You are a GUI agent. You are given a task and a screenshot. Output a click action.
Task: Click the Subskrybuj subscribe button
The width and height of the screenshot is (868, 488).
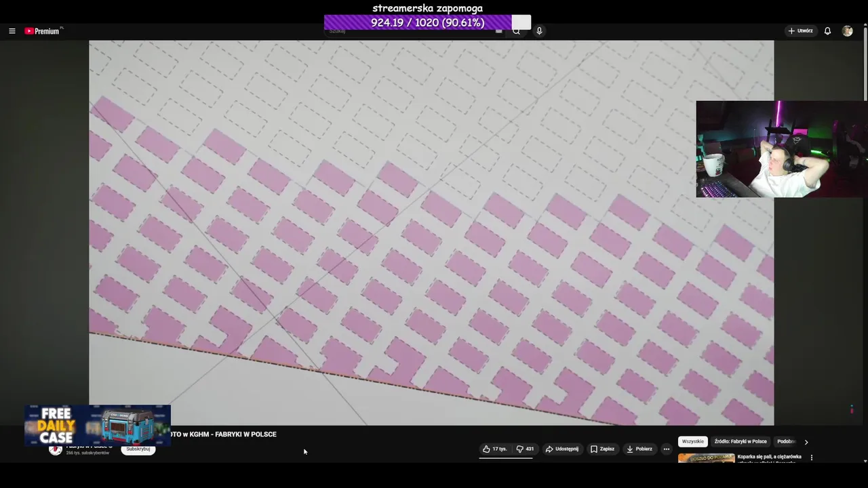tap(138, 449)
